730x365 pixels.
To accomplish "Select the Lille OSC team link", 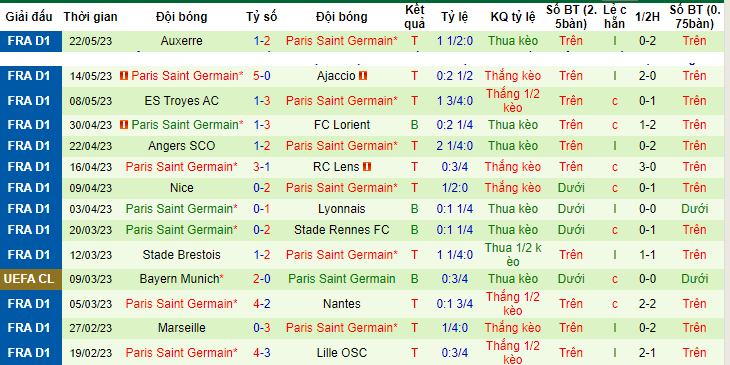I will (342, 352).
